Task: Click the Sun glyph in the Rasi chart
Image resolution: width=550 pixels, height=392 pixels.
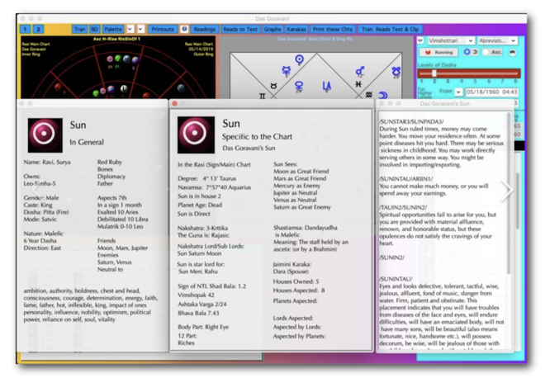Action: coord(299,59)
